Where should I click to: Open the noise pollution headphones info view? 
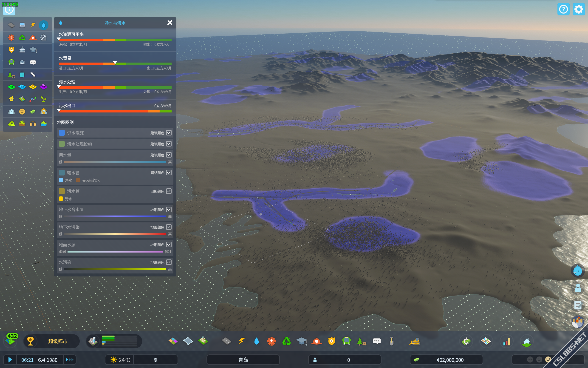click(x=33, y=124)
